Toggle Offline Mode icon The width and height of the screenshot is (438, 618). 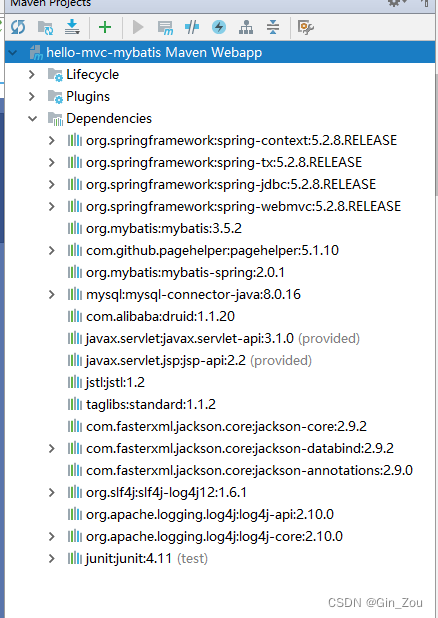pyautogui.click(x=192, y=27)
